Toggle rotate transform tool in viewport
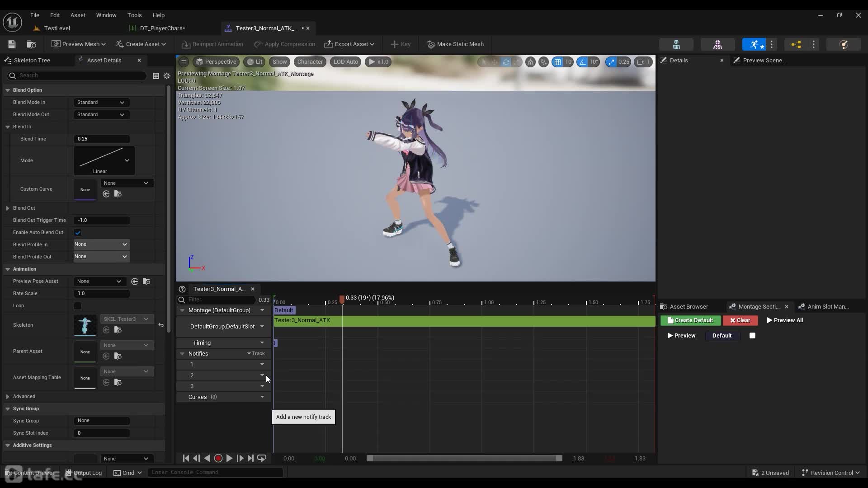 pos(506,62)
